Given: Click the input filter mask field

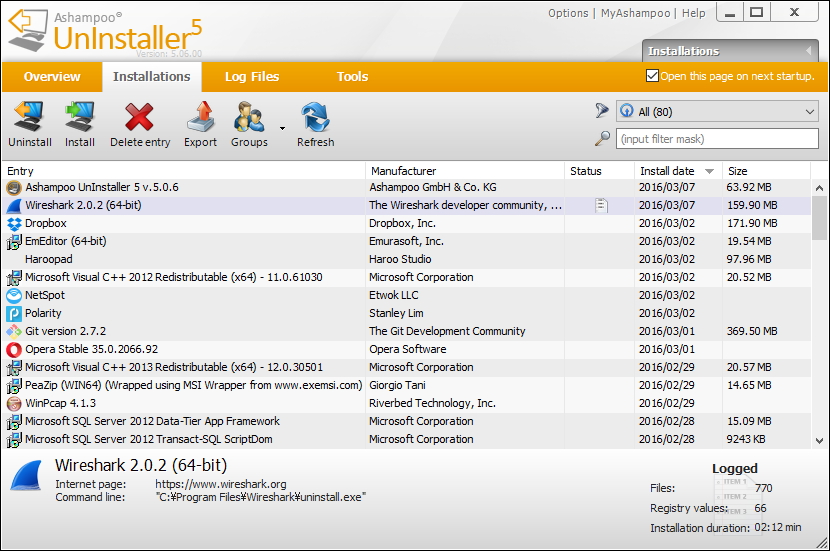Looking at the screenshot, I should point(717,139).
